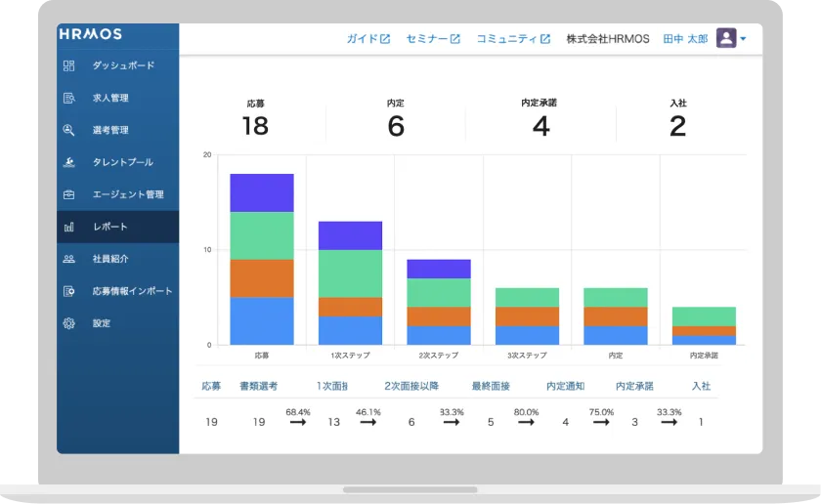Screen dimensions: 821x504
Task: Click the user avatar icon
Action: point(726,38)
